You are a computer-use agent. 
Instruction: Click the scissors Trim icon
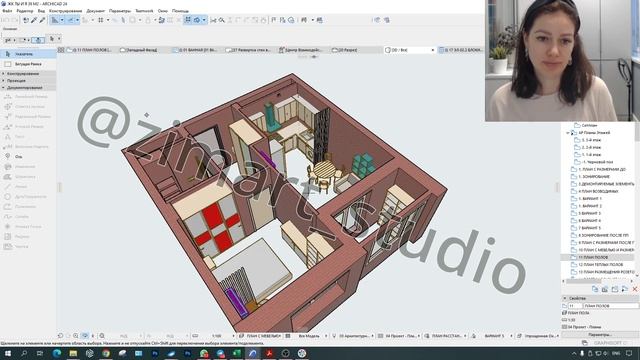tap(213, 20)
